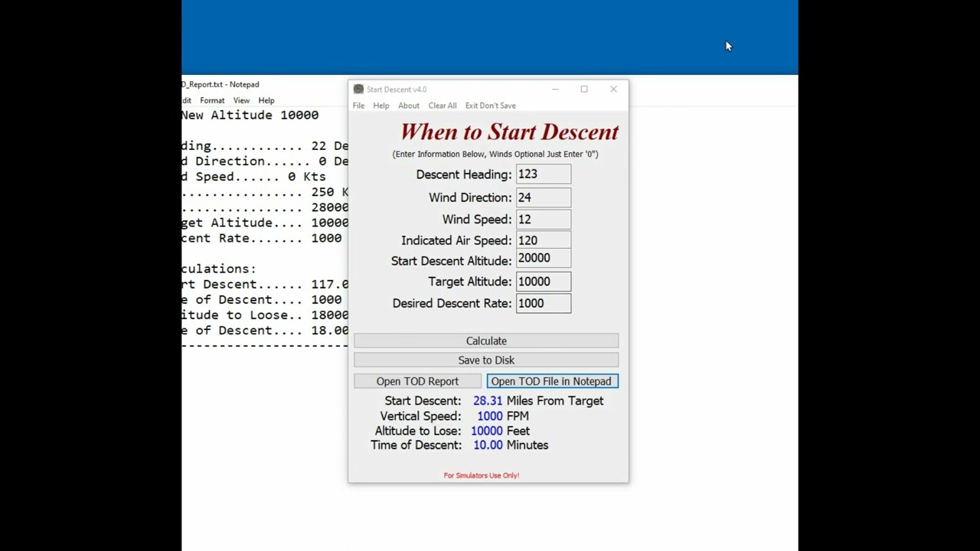The height and width of the screenshot is (551, 980).
Task: Click the 'Descent Heading:' label
Action: point(464,174)
